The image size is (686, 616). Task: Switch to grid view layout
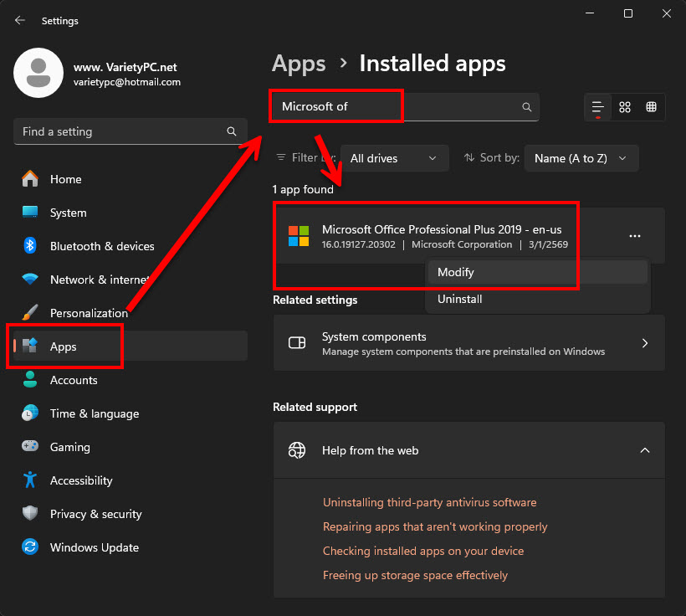[x=625, y=107]
